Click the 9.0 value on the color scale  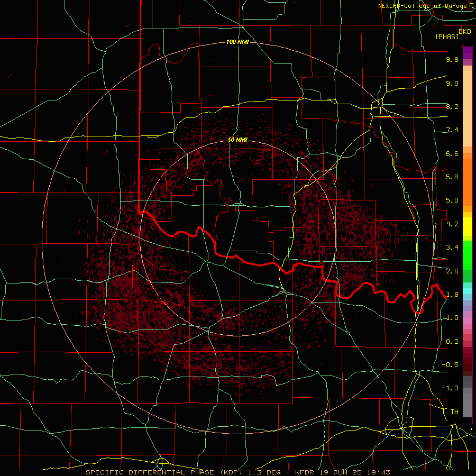point(452,83)
